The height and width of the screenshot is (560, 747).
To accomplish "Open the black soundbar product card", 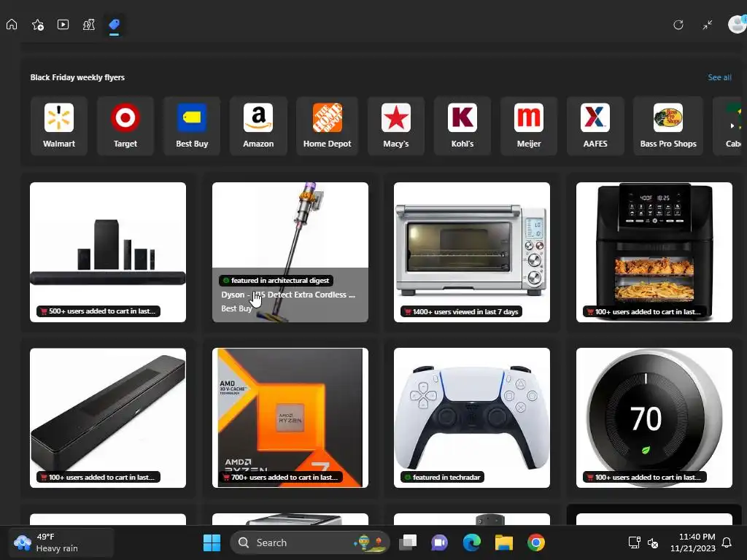I will pyautogui.click(x=108, y=418).
